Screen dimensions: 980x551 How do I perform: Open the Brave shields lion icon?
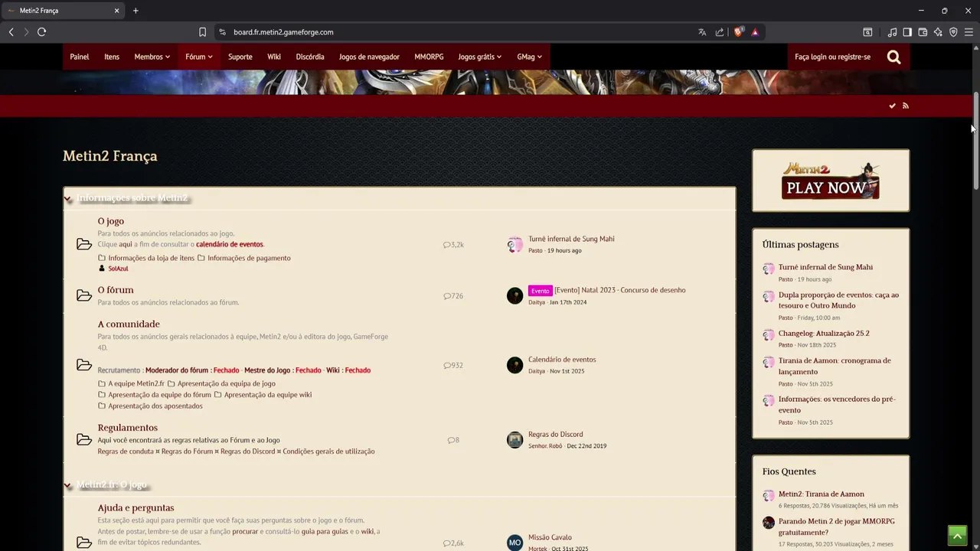click(739, 32)
